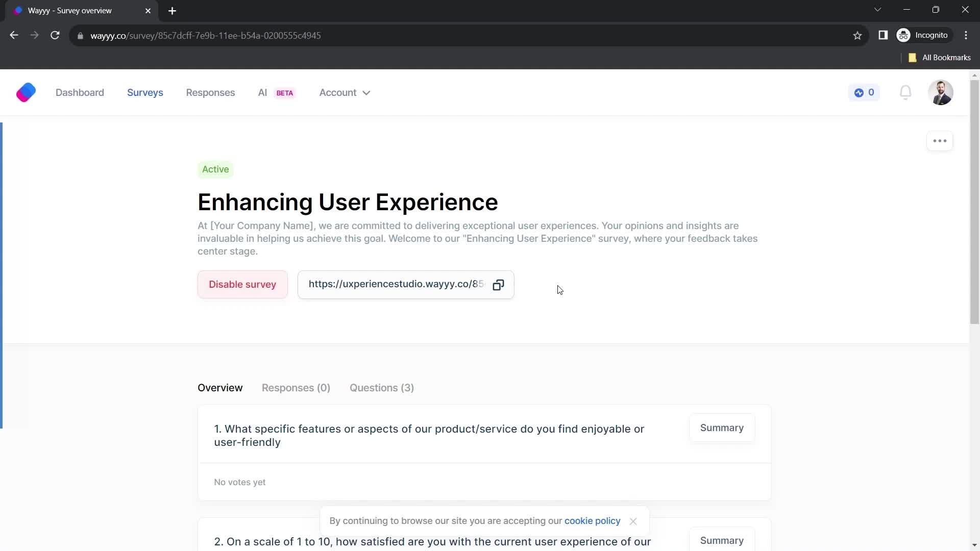Open the three-dots survey options menu
The image size is (980, 551).
[940, 141]
